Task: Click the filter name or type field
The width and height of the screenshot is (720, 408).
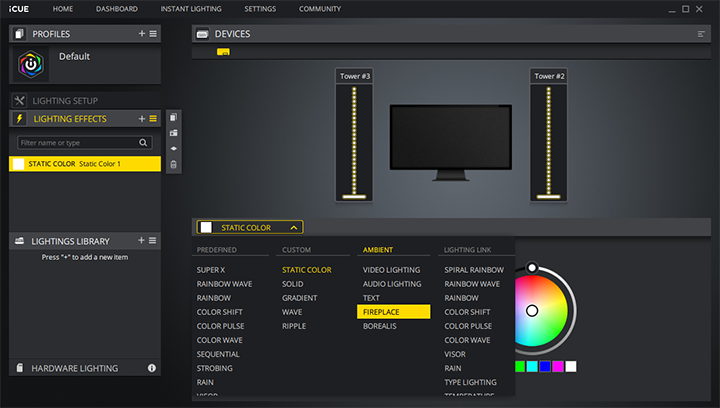Action: (76, 143)
